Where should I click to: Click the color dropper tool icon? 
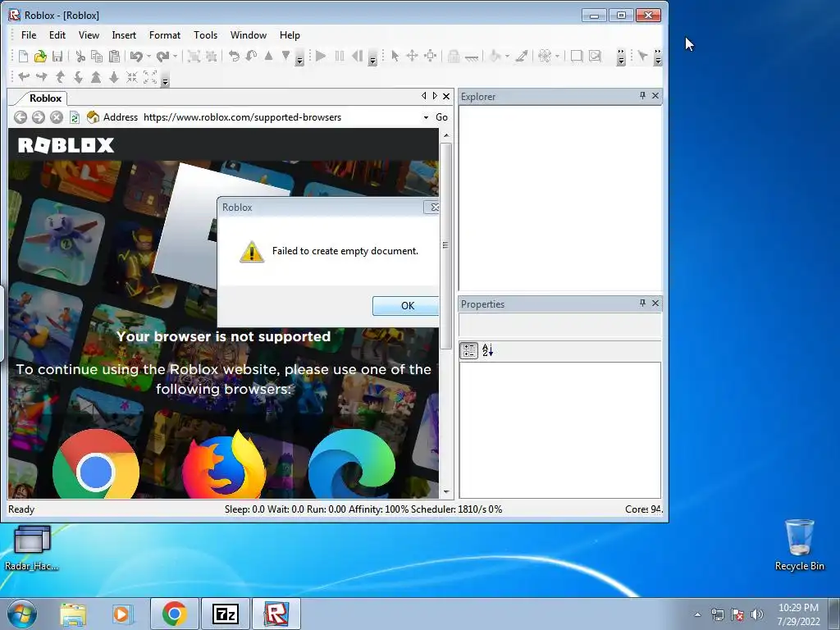pos(522,56)
